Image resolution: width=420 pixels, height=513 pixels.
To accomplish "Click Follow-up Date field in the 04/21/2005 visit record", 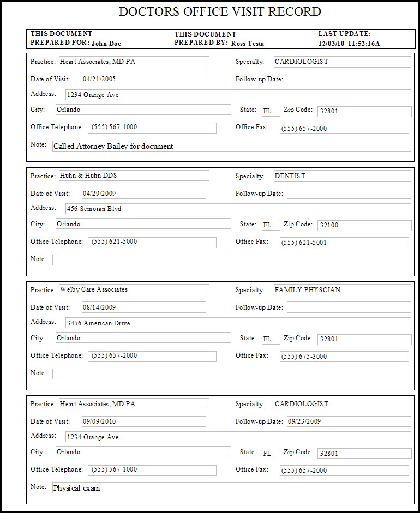I will tap(349, 79).
